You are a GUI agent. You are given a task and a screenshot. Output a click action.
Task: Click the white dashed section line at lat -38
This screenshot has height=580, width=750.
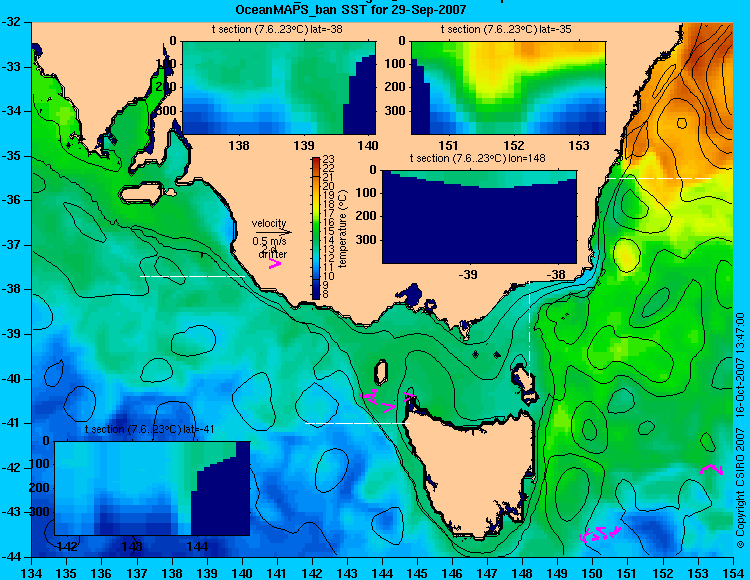pos(192,276)
